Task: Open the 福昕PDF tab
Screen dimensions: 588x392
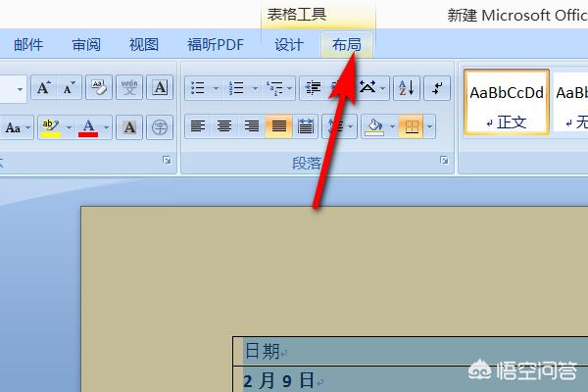Action: (216, 45)
